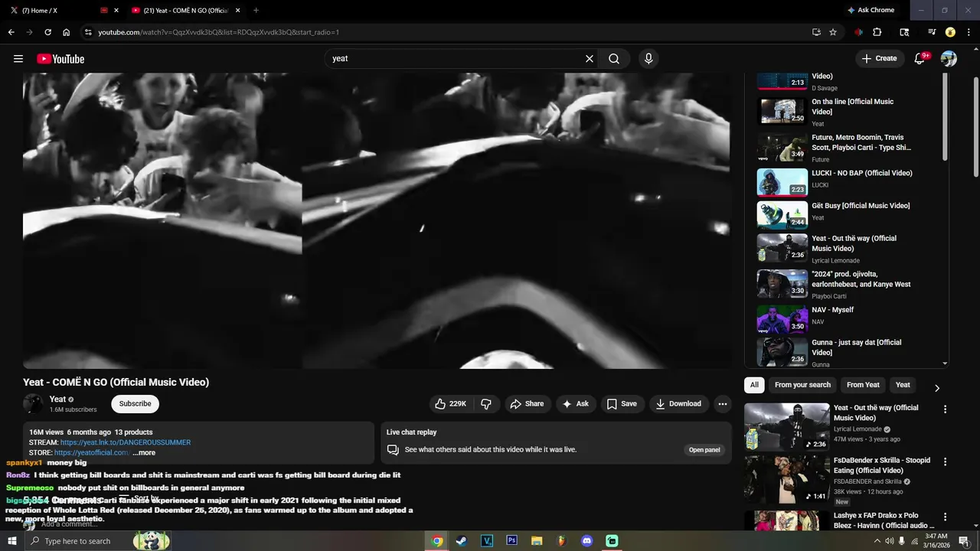Select the 'All' filter chip
Viewport: 980px width, 551px height.
pos(754,385)
